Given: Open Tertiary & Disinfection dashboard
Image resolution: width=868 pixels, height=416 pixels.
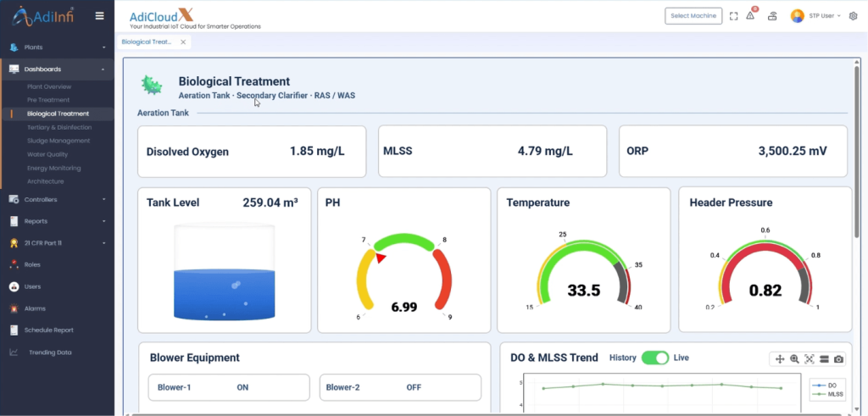Looking at the screenshot, I should tap(59, 127).
